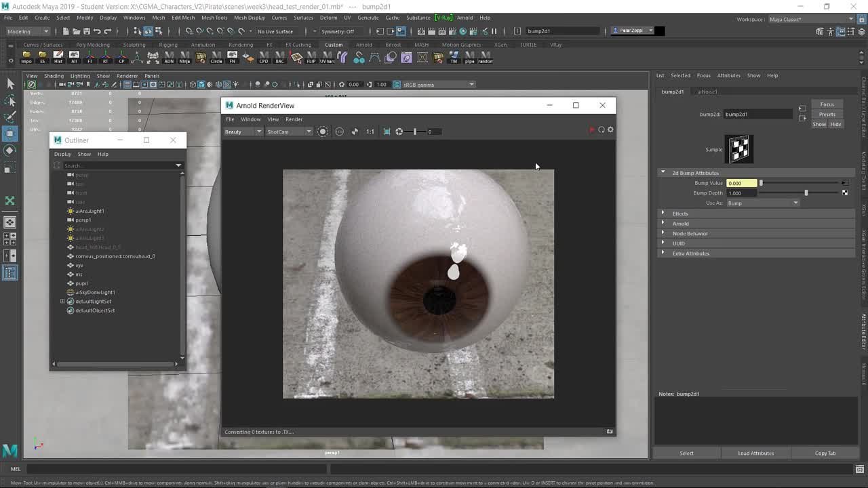Switch to the aiNoise1 tab in Attribute Editor
The width and height of the screenshot is (868, 488).
[x=707, y=91]
